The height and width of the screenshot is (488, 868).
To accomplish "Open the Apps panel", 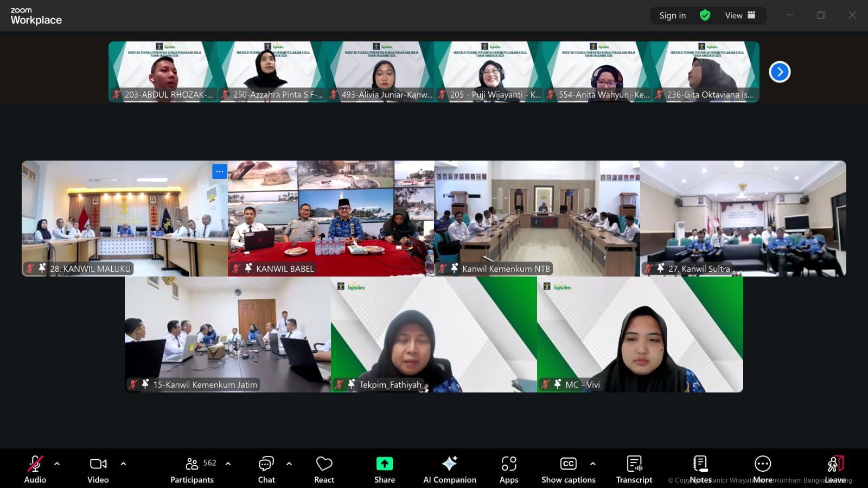I will 509,470.
